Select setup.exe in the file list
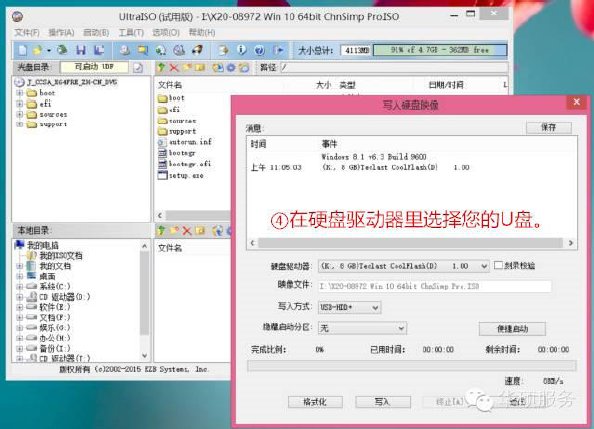The width and height of the screenshot is (594, 429). 181,176
